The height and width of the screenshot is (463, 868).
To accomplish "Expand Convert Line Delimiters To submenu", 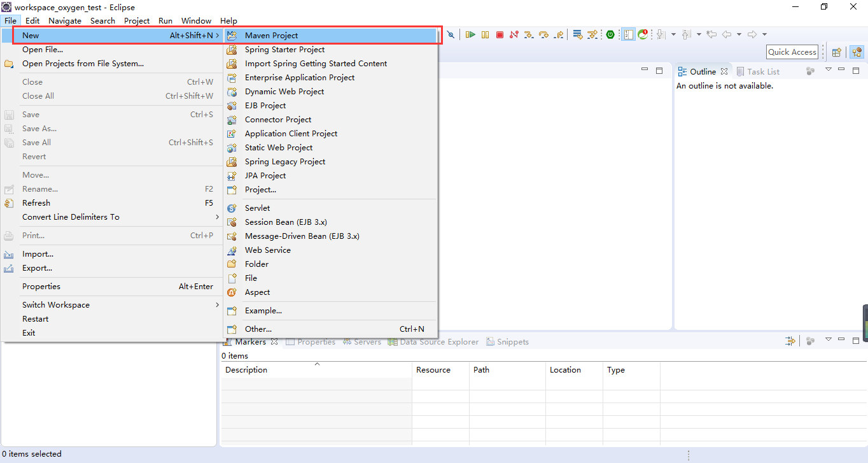I will [111, 217].
